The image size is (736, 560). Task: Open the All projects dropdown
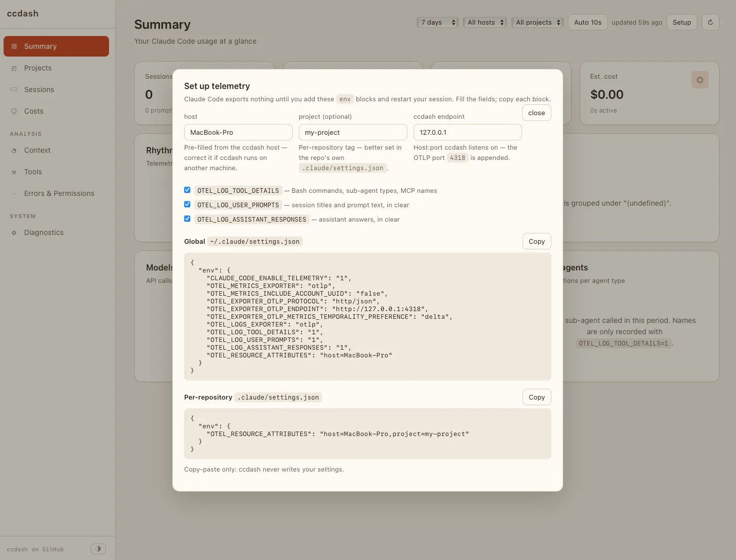tap(537, 22)
